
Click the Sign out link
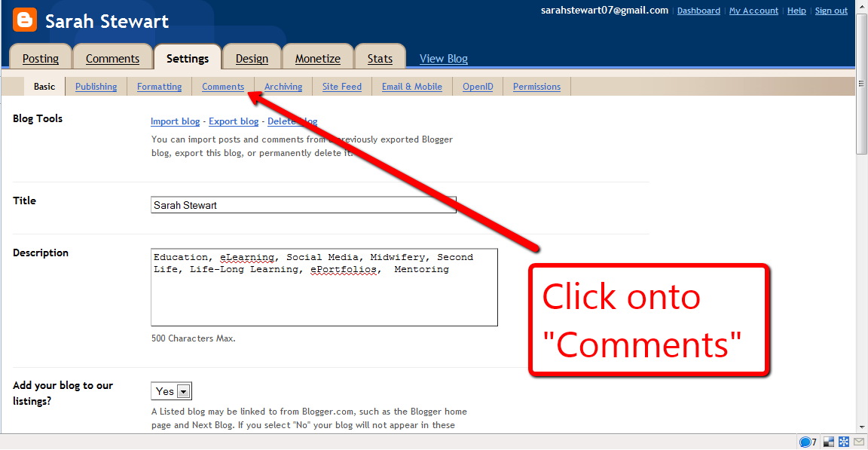coord(831,11)
